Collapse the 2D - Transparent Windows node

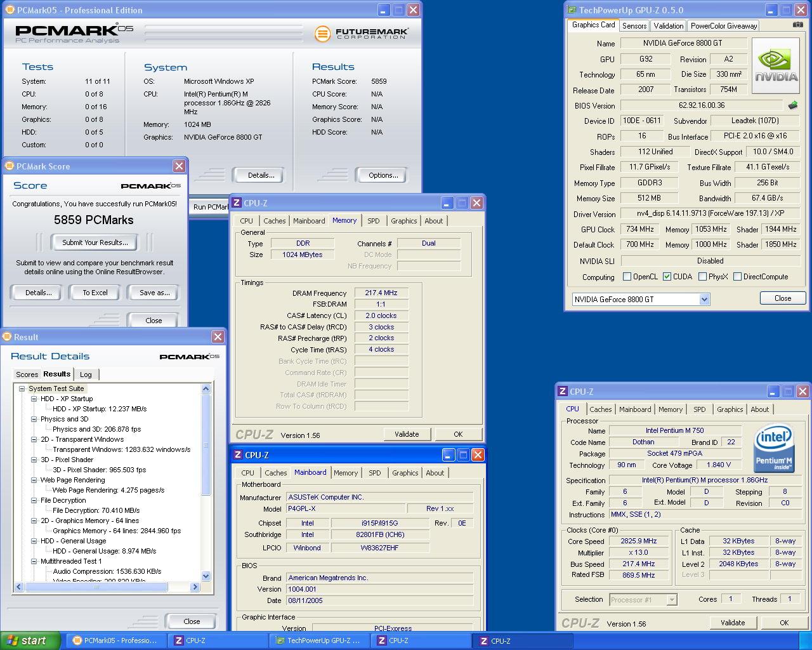tap(34, 439)
